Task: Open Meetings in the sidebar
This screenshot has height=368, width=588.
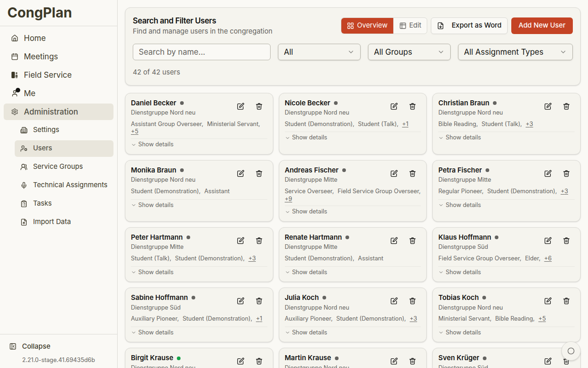Action: pyautogui.click(x=58, y=57)
